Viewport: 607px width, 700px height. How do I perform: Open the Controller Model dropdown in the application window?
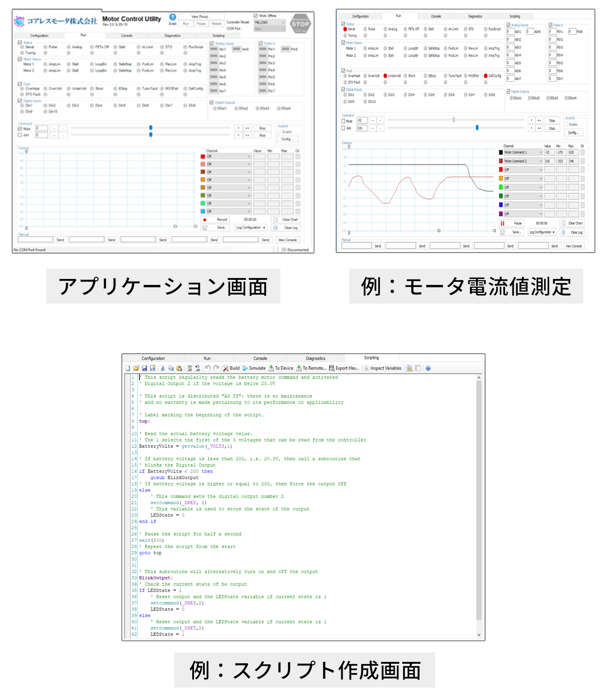tap(269, 22)
